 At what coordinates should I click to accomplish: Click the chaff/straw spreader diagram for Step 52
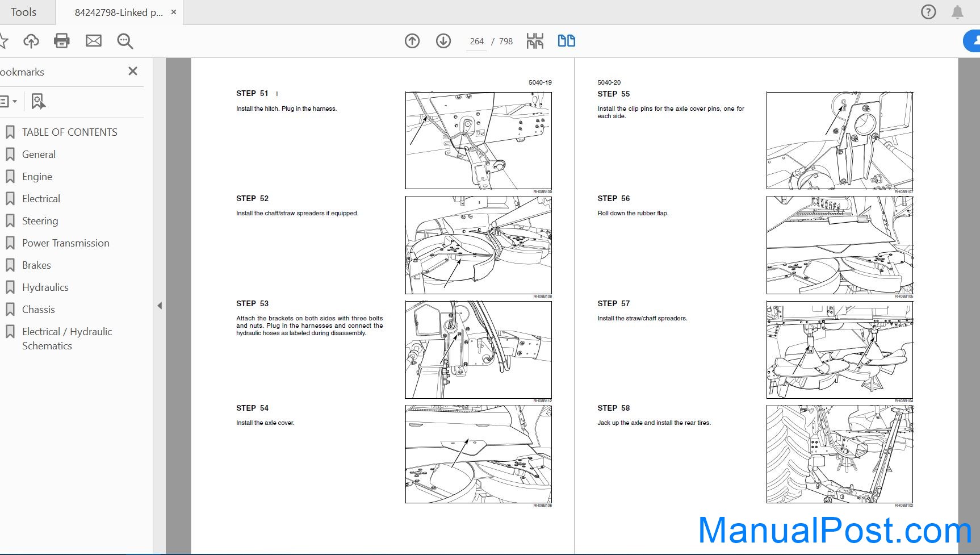click(x=478, y=245)
